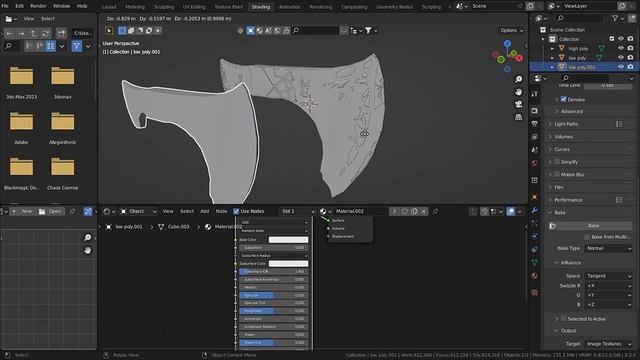This screenshot has height=360, width=640.
Task: Refresh the file browser list
Action: click(x=46, y=33)
